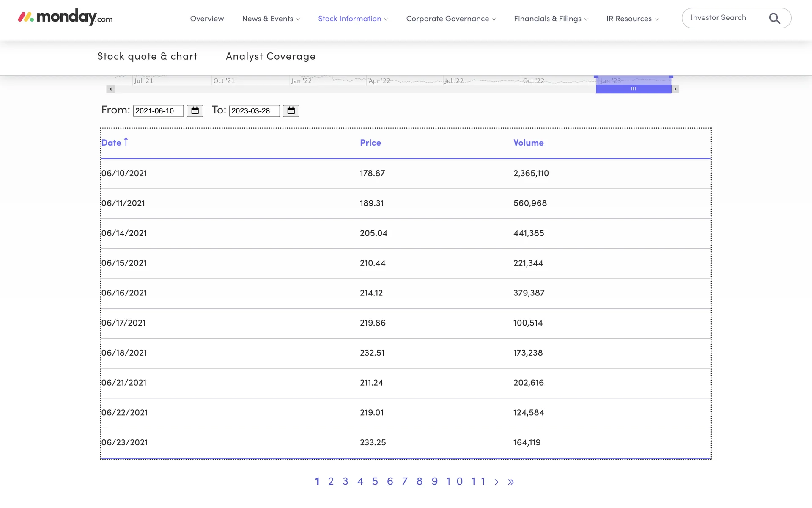This screenshot has width=812, height=508.
Task: Sort table by Price column
Action: click(x=370, y=143)
